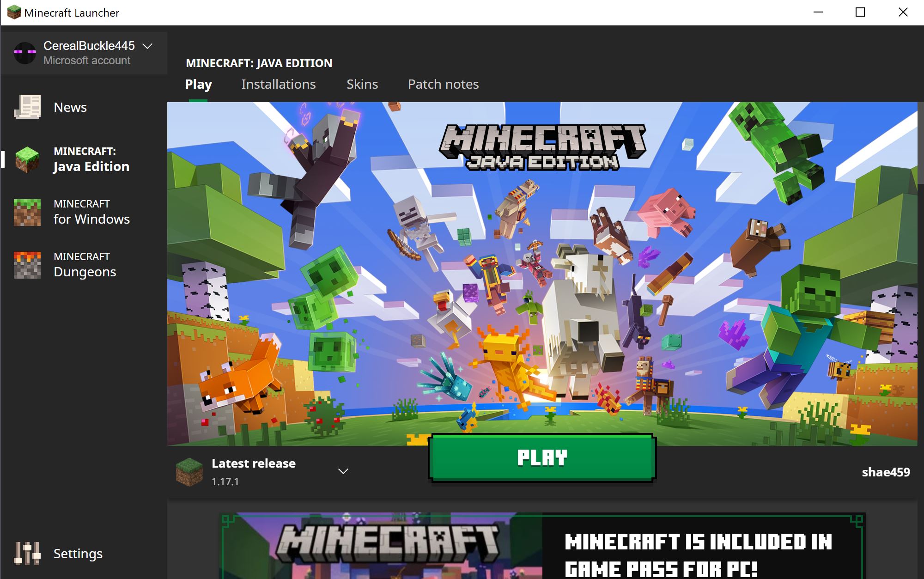This screenshot has height=579, width=924.
Task: Click the Enderman account avatar
Action: click(x=25, y=53)
